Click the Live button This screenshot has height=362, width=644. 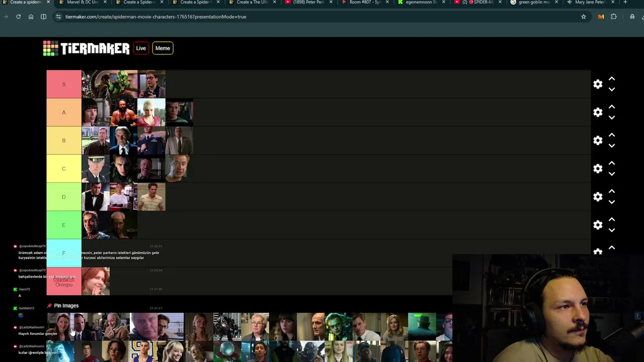141,48
